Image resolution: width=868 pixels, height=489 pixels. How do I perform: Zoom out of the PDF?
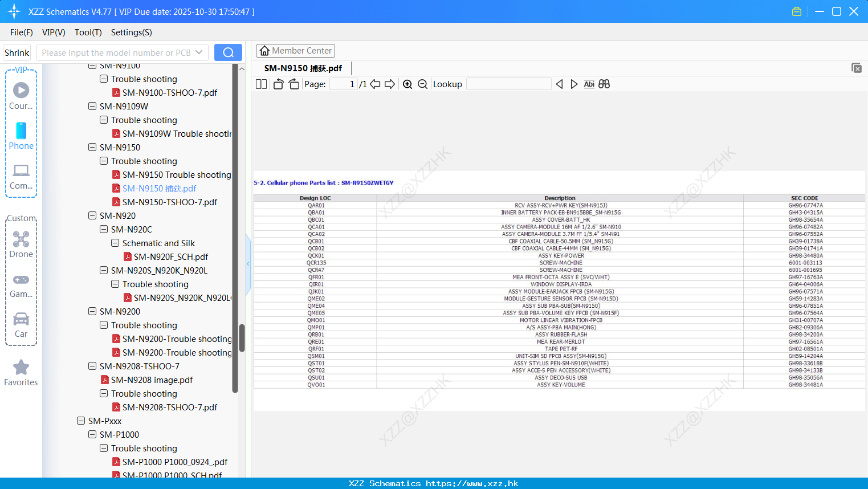click(x=422, y=84)
